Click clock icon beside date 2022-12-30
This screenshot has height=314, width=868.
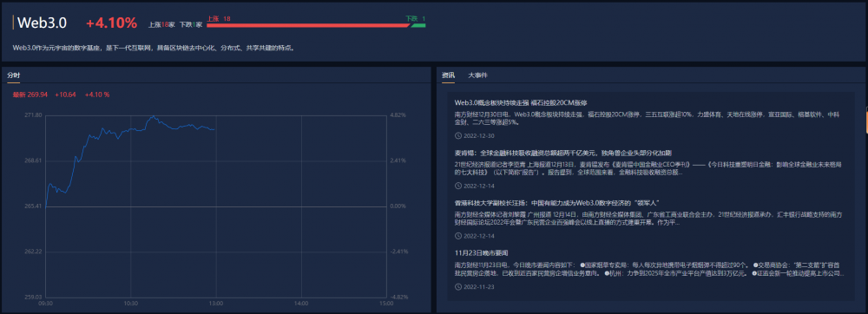pyautogui.click(x=457, y=136)
